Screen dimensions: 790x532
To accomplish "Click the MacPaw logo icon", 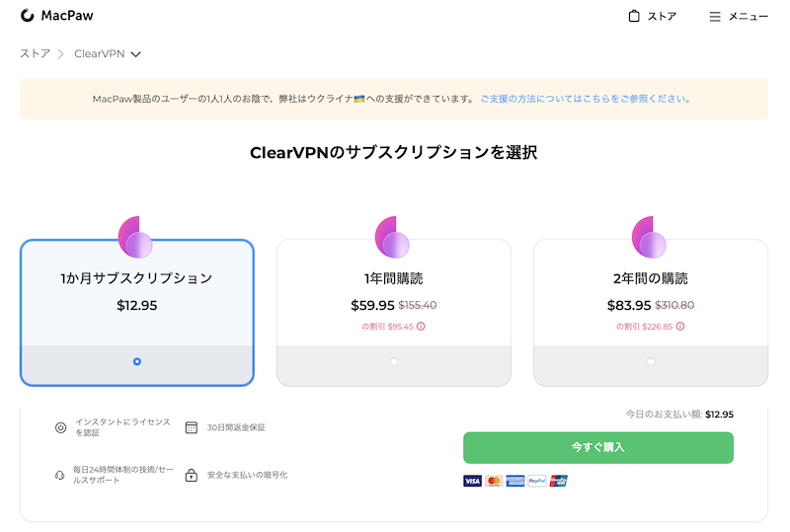I will (28, 16).
